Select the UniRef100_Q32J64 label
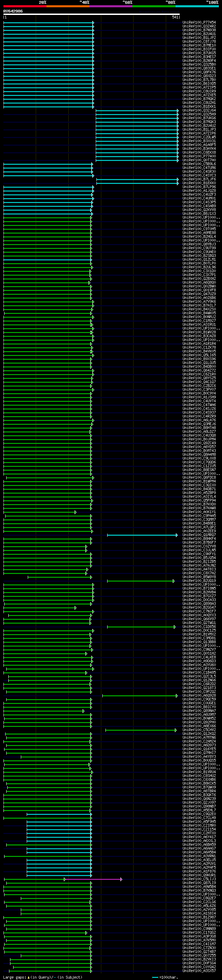Image resolution: width=222 pixels, height=980 pixels. click(199, 110)
